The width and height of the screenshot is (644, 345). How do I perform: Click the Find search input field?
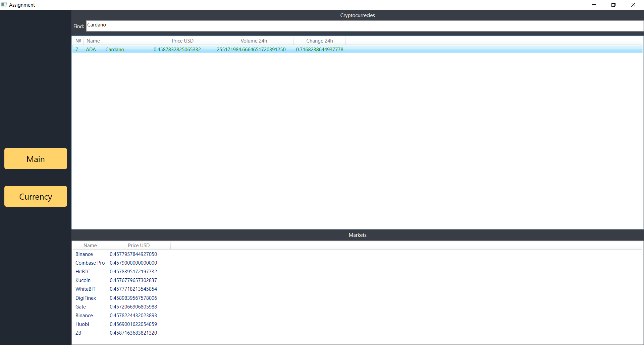pos(365,26)
